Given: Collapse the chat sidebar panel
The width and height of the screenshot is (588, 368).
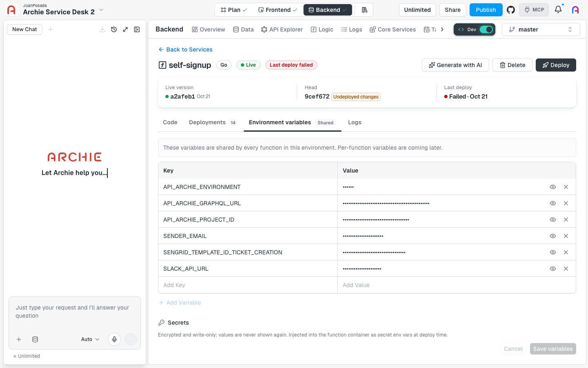Looking at the screenshot, I should pyautogui.click(x=137, y=29).
